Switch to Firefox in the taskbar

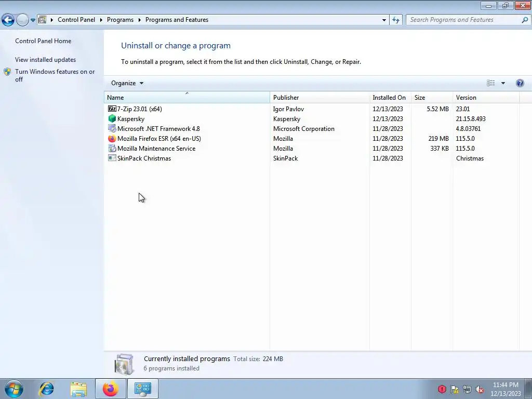pyautogui.click(x=111, y=389)
